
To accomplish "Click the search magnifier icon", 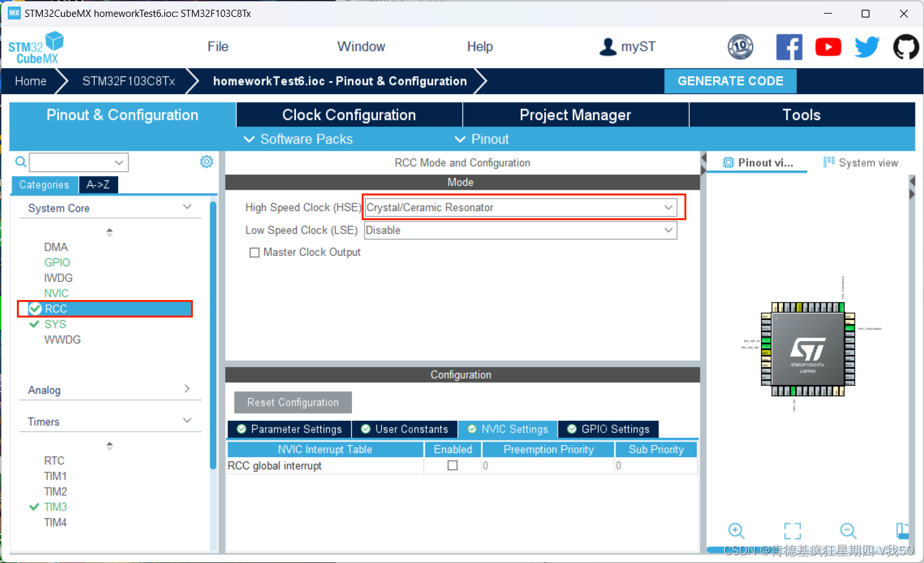I will pyautogui.click(x=21, y=162).
